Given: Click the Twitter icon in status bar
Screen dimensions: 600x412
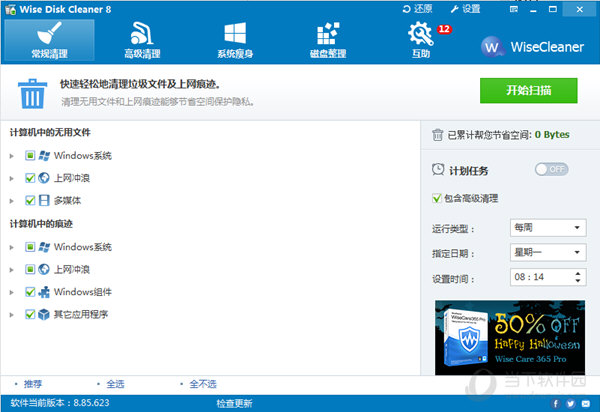Looking at the screenshot, I should coord(570,404).
